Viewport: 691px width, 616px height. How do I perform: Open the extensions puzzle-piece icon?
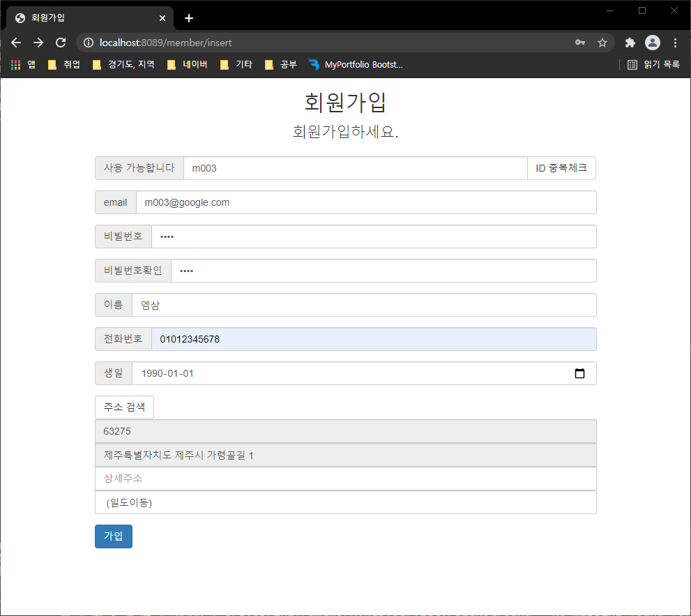point(630,43)
